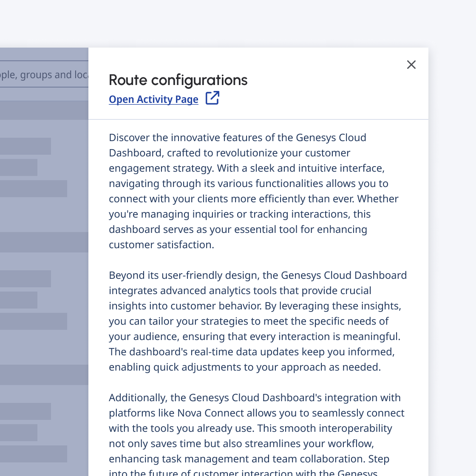Click the words customer satisfaction ending the first paragraph

pos(161,245)
